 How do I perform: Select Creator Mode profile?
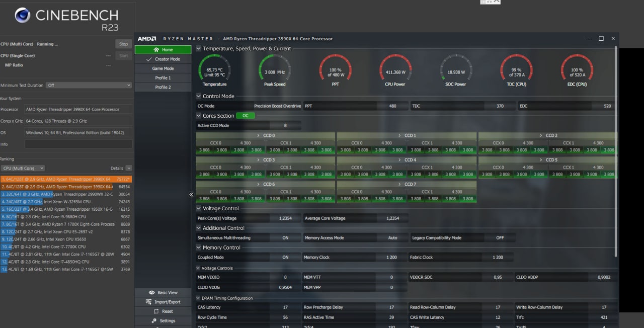click(163, 59)
